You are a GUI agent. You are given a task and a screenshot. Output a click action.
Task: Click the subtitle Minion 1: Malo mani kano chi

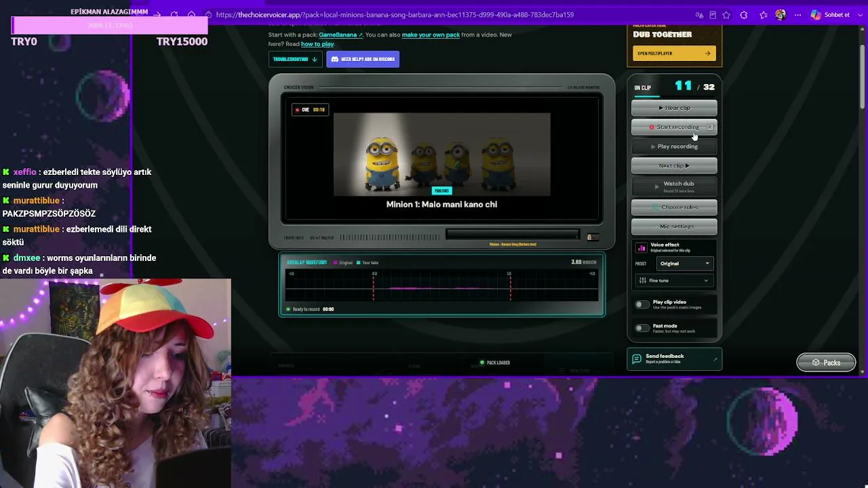pyautogui.click(x=441, y=205)
